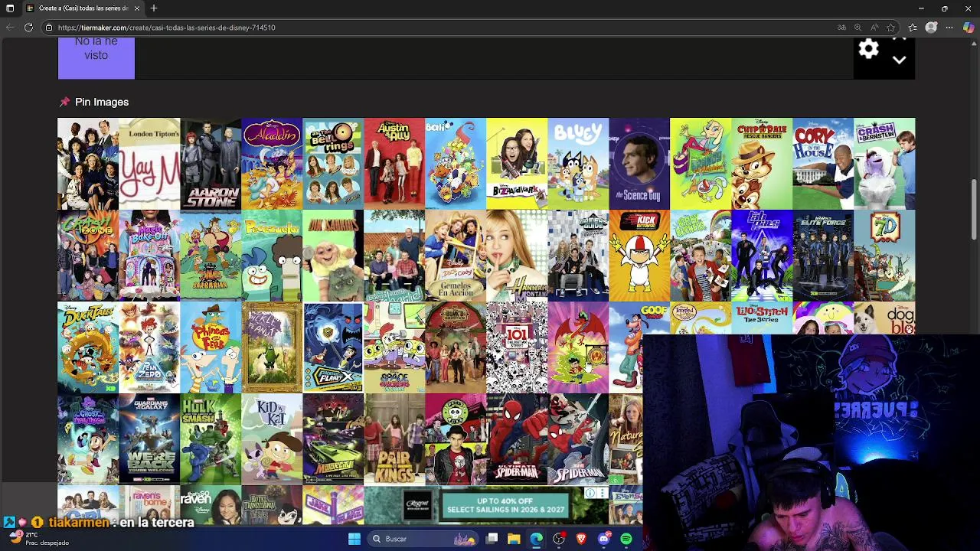Select the Pair of Kings image
The width and height of the screenshot is (980, 551).
394,439
